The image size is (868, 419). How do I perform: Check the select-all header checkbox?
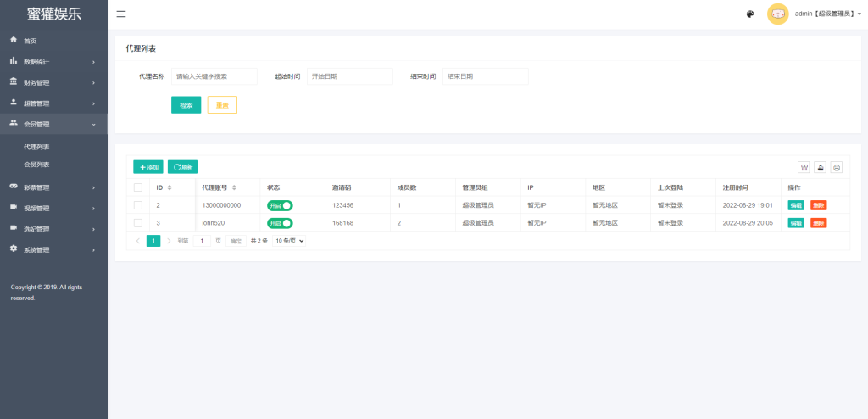tap(138, 188)
